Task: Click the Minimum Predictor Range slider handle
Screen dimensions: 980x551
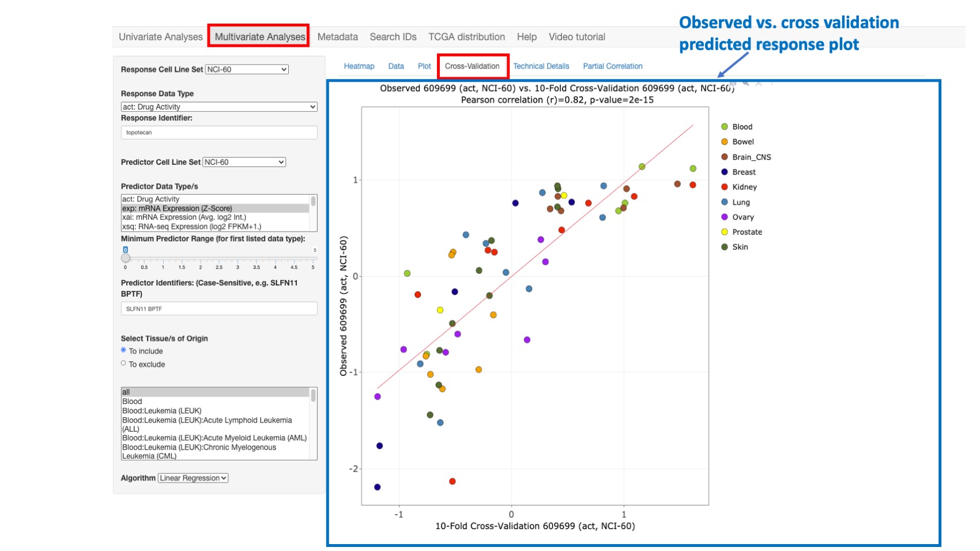Action: 126,258
